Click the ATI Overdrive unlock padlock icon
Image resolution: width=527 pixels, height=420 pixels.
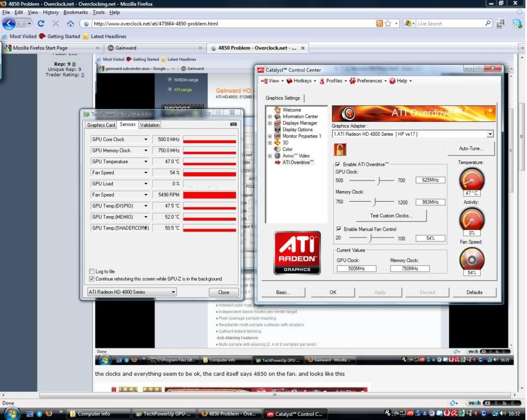coord(340,149)
